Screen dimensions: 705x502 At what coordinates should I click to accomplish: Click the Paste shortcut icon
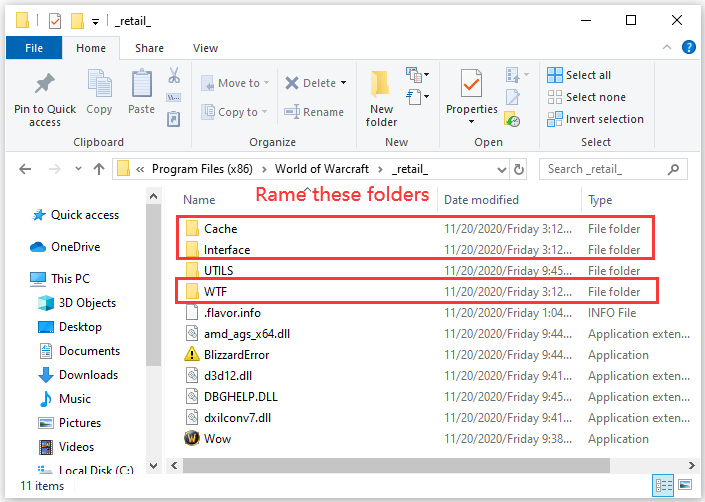click(174, 119)
